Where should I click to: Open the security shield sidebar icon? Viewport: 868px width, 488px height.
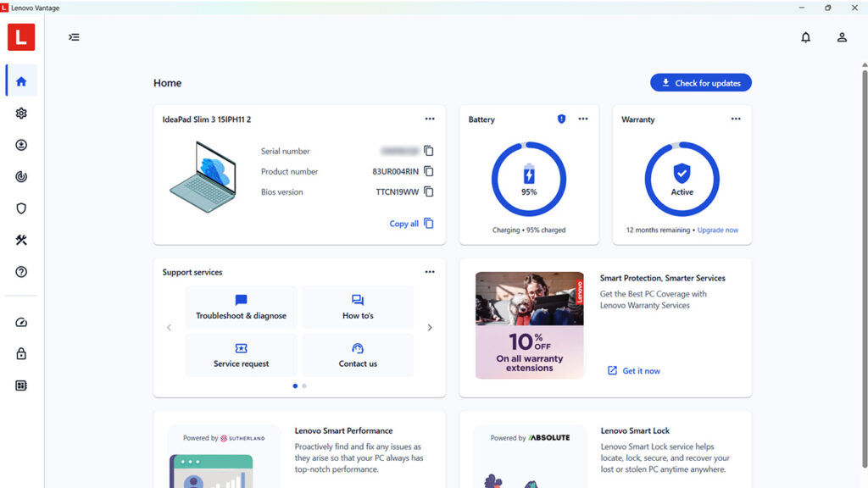[21, 208]
